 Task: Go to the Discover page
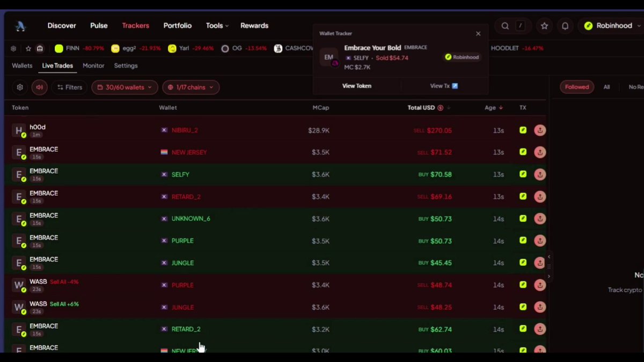pos(62,26)
